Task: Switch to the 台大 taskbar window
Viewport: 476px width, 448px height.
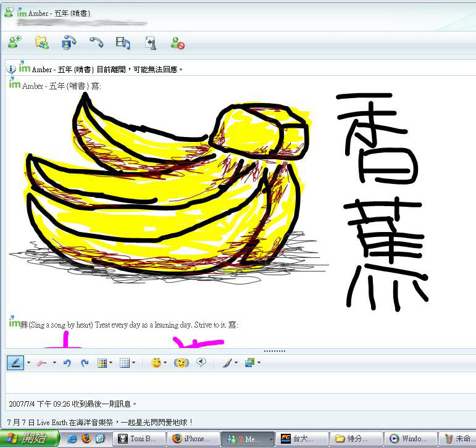Action: [303, 439]
